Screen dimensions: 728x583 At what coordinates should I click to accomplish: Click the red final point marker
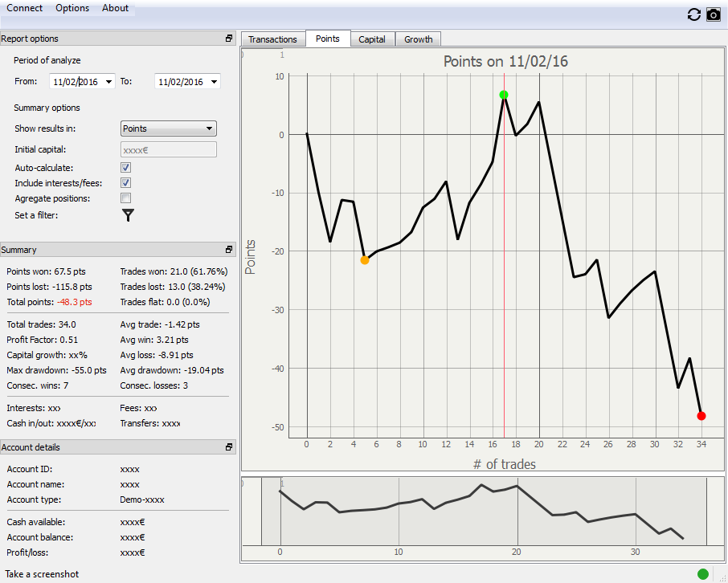coord(701,416)
